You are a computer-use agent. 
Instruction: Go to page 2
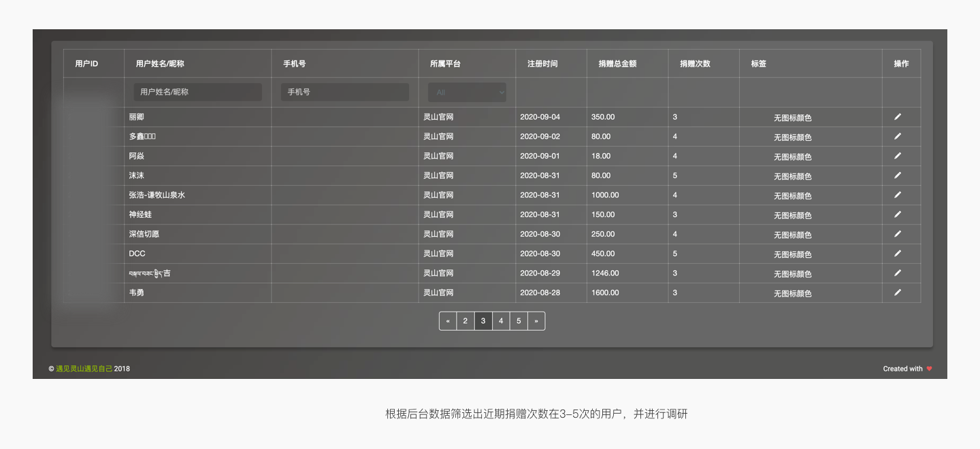(x=465, y=321)
